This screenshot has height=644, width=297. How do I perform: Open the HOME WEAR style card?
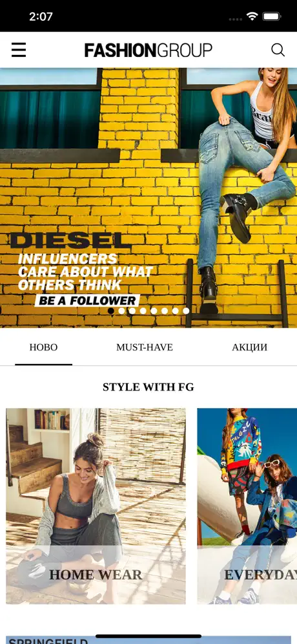[96, 506]
